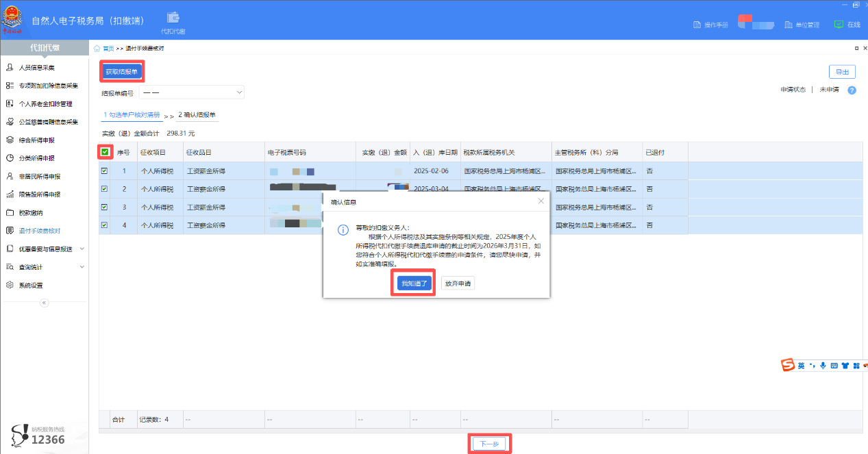This screenshot has width=868, height=454.
Task: Click the 代扣代缴 wallet icon in header
Action: pyautogui.click(x=173, y=18)
